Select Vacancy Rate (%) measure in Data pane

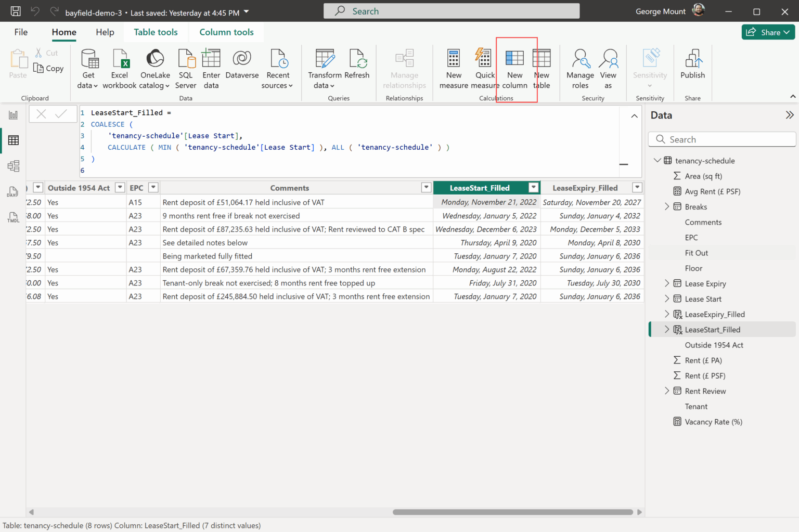(x=713, y=422)
